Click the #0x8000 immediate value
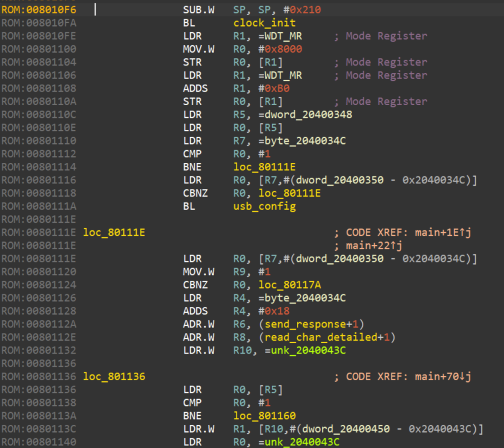The image size is (504, 448). tap(281, 49)
